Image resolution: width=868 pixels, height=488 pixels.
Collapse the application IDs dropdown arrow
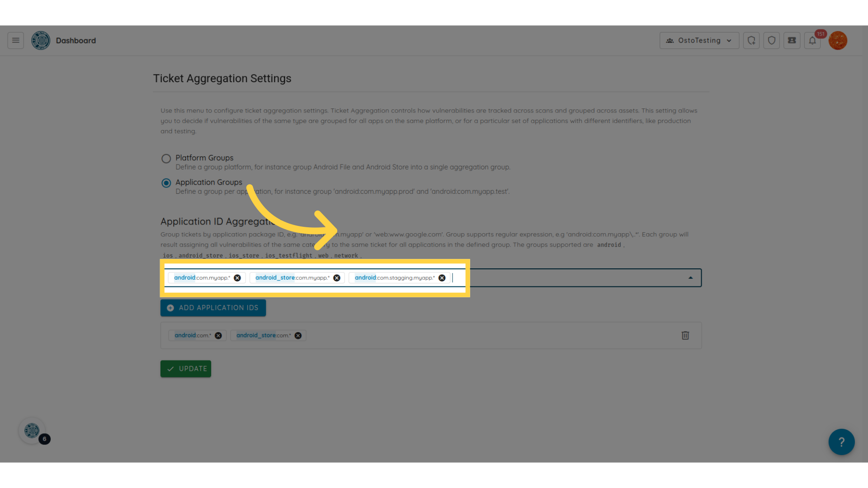point(690,278)
